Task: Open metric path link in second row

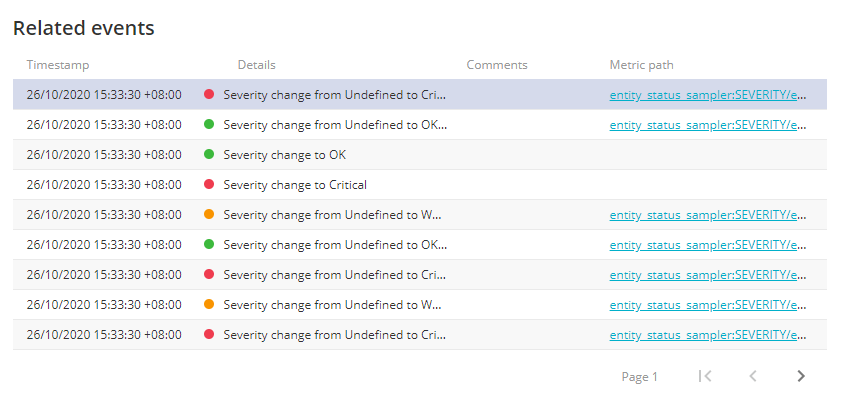Action: point(708,125)
